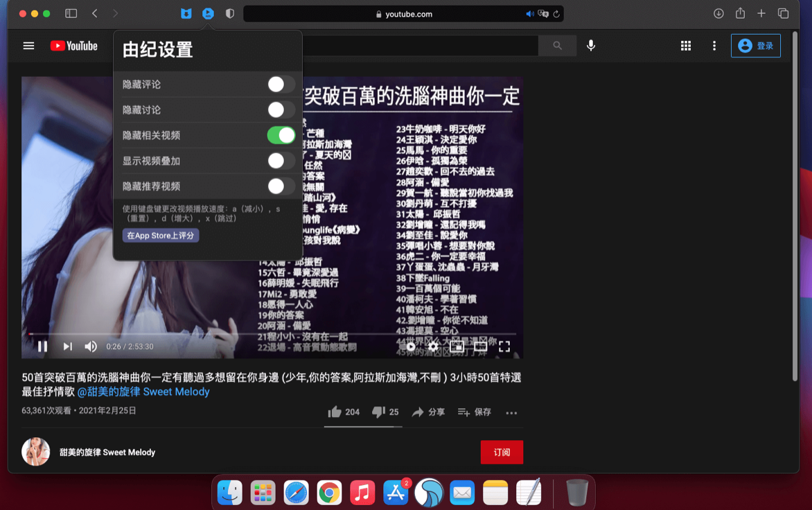Viewport: 812px width, 510px height.
Task: Toggle the 隐藏评论 switch on
Action: pos(281,85)
